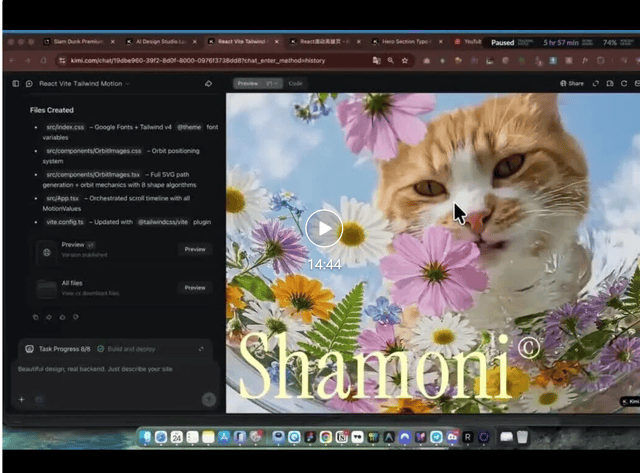Click the refresh icon in the preview toolbar
The width and height of the screenshot is (640, 473).
point(624,84)
